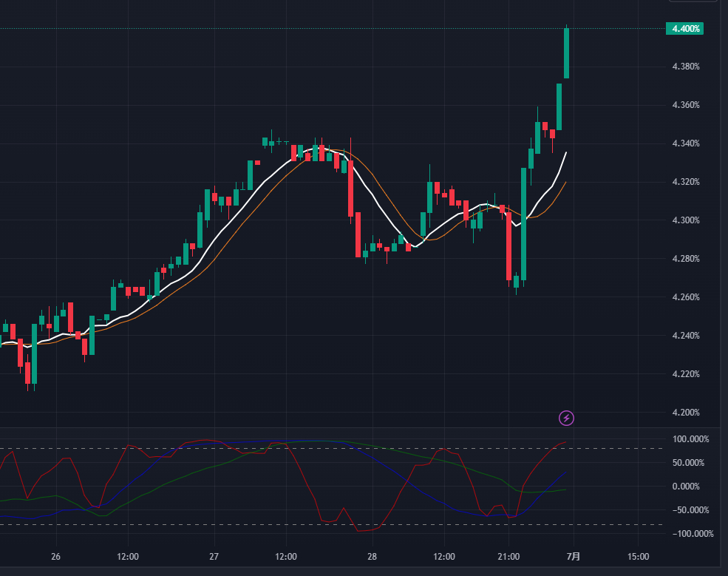Click the 27 date label on time axis
Image resolution: width=728 pixels, height=576 pixels.
214,557
